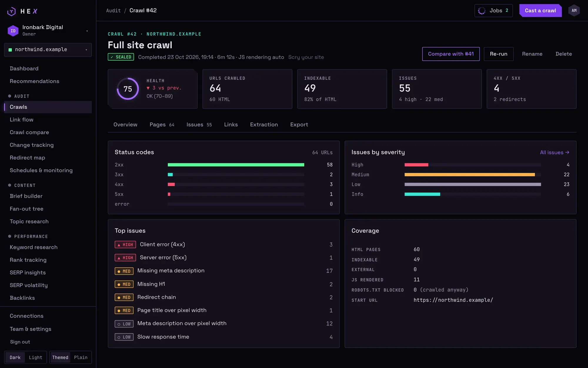
Task: Collapse the PERFORMANCE sidebar section
Action: 28,237
